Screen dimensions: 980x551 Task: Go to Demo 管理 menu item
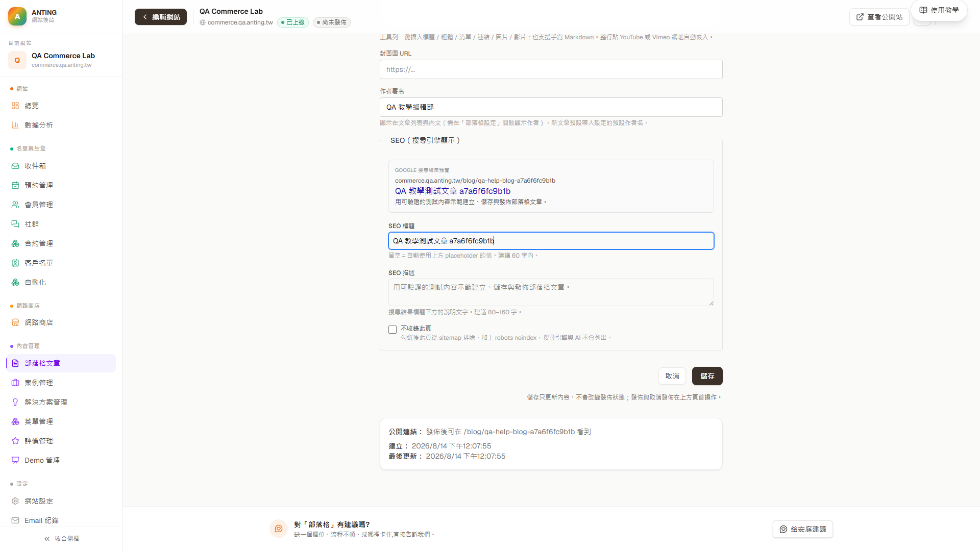(x=61, y=460)
